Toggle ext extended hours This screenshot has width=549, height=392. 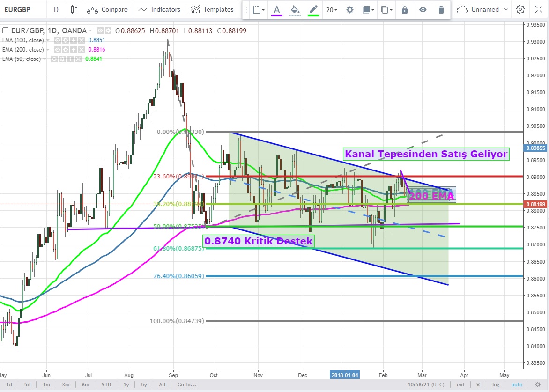click(x=460, y=385)
